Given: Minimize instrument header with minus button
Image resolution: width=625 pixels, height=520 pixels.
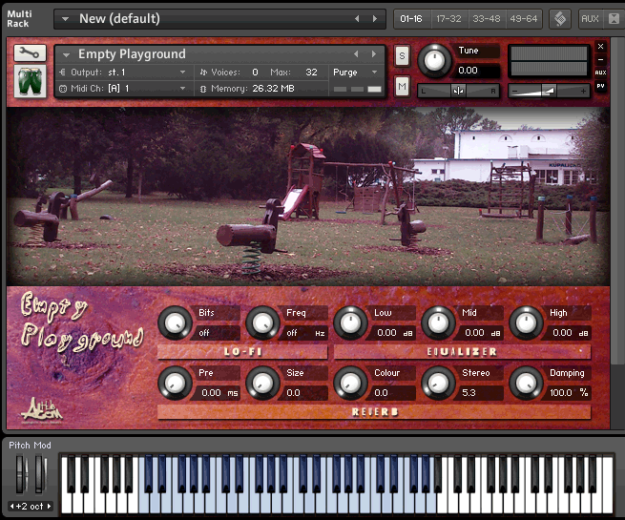Looking at the screenshot, I should point(601,60).
